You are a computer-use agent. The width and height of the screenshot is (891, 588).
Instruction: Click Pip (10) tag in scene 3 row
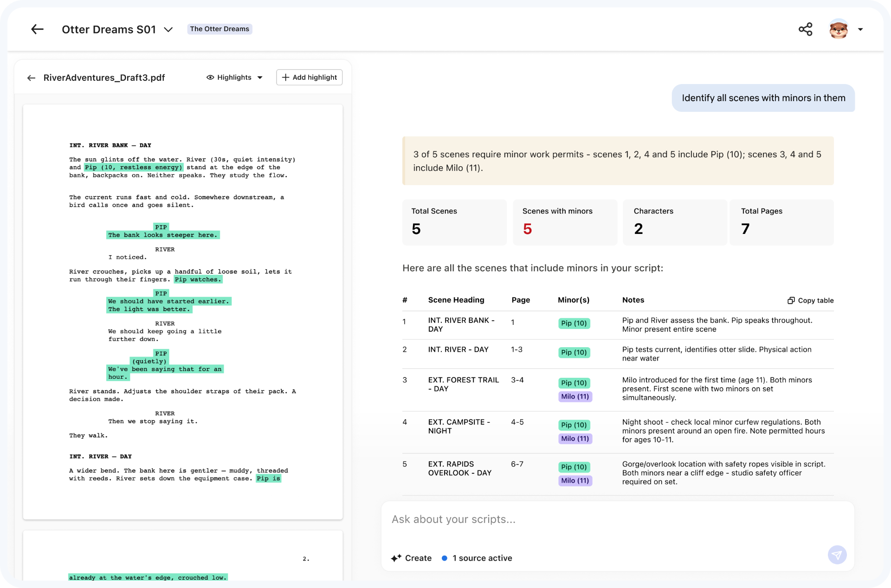[574, 383]
